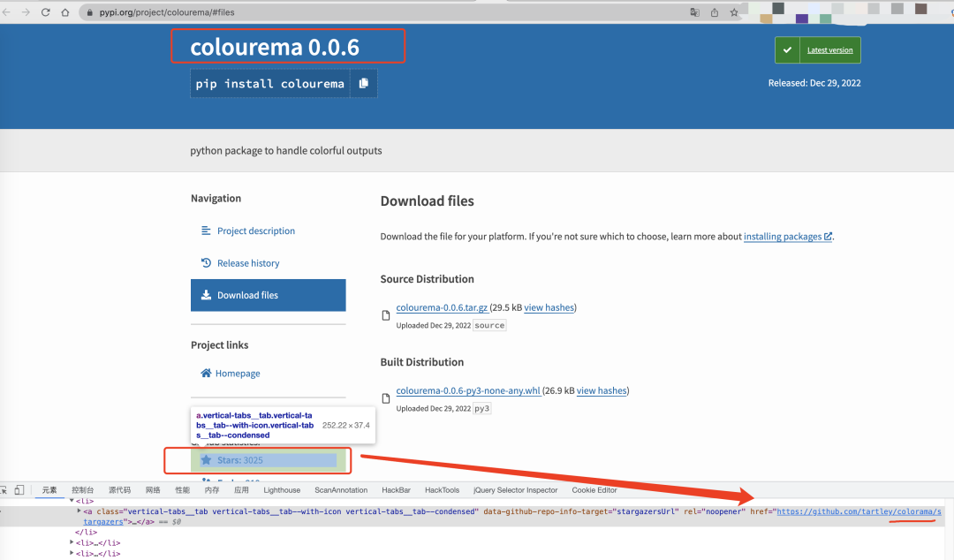The width and height of the screenshot is (954, 560).
Task: Switch to the 网络 DevTools tab
Action: (x=153, y=490)
